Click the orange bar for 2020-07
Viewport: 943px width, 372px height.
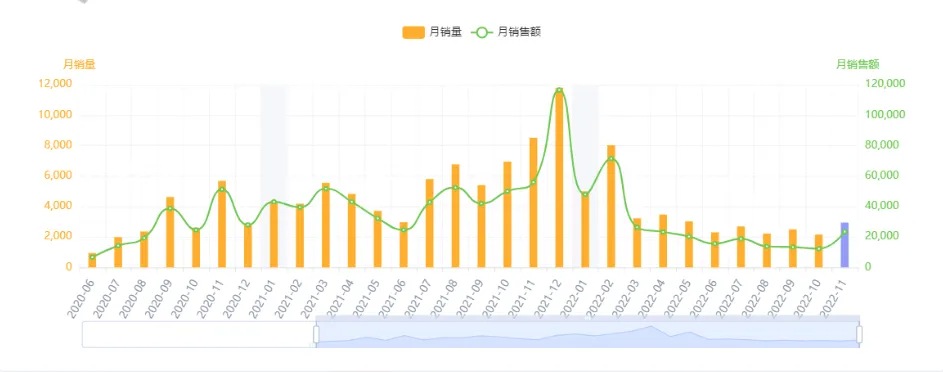118,252
